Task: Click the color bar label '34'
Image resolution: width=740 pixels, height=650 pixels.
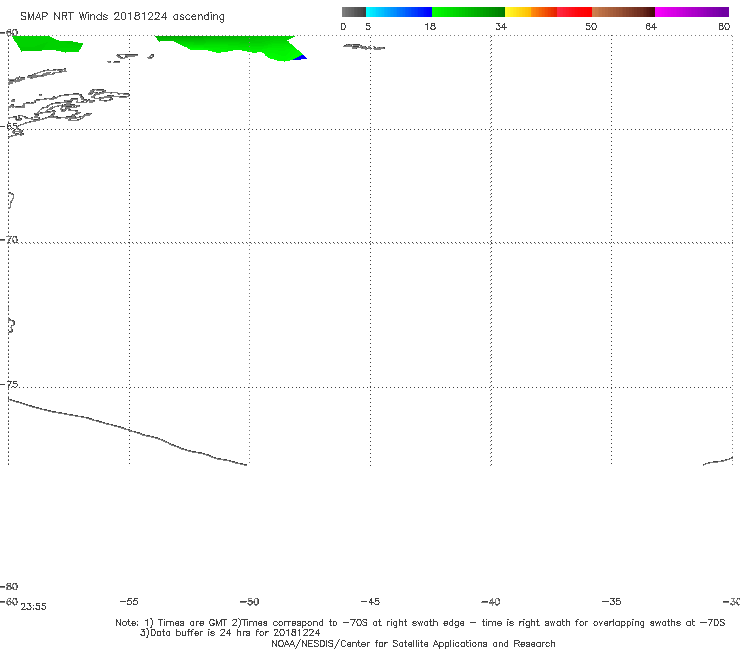Action: (501, 26)
